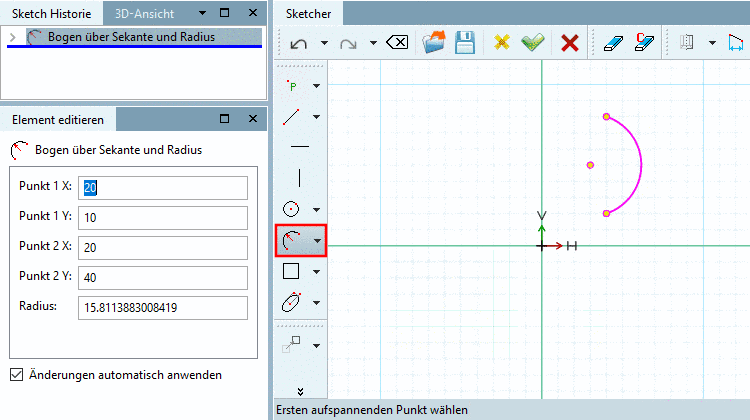Viewport: 750px width, 420px height.
Task: Open the Sketcher tab
Action: (x=309, y=13)
